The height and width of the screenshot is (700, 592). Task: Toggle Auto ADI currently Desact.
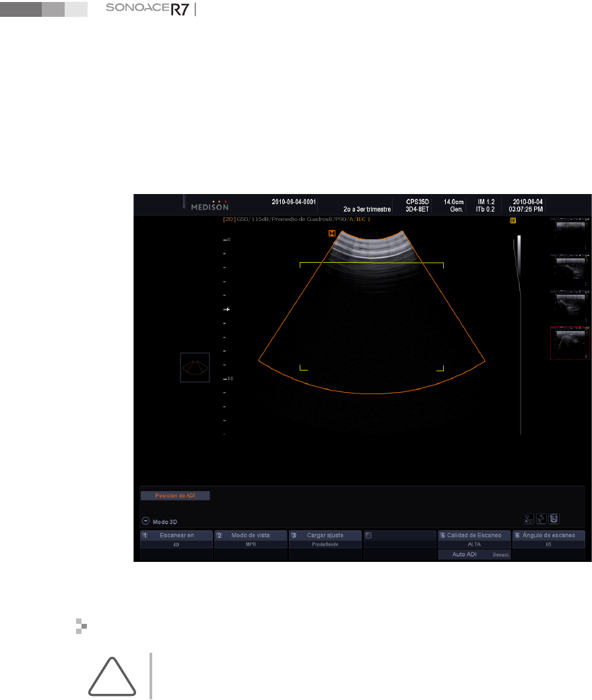tap(474, 554)
